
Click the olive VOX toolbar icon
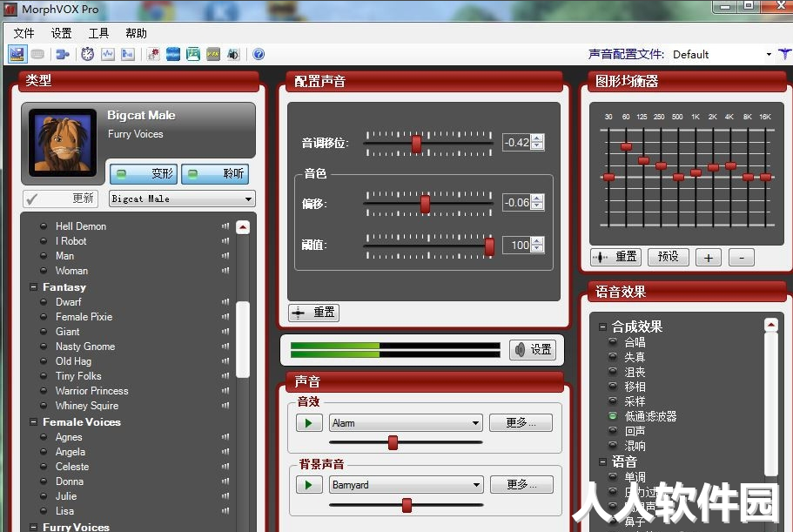tap(213, 54)
